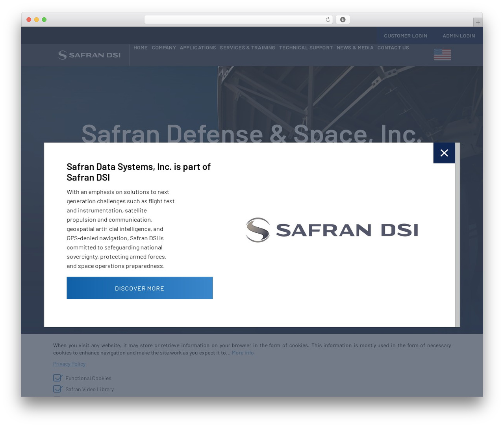
Task: Open the More info cookie link
Action: point(243,353)
